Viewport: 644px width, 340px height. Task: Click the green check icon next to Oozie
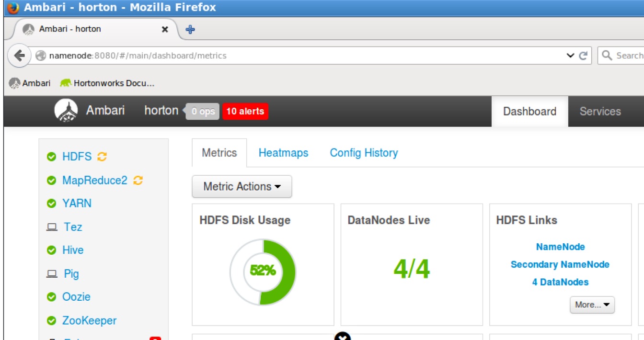click(51, 296)
